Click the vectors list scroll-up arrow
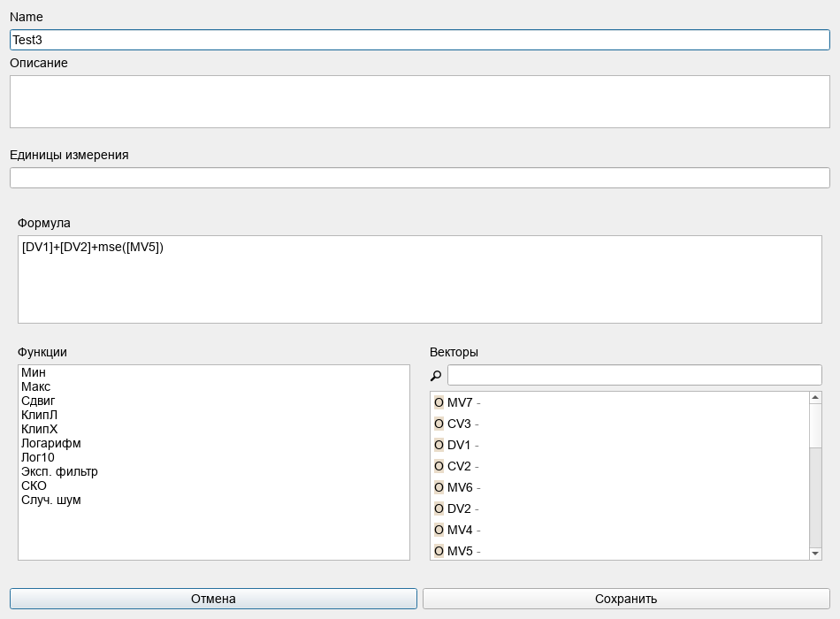The image size is (840, 619). point(815,398)
